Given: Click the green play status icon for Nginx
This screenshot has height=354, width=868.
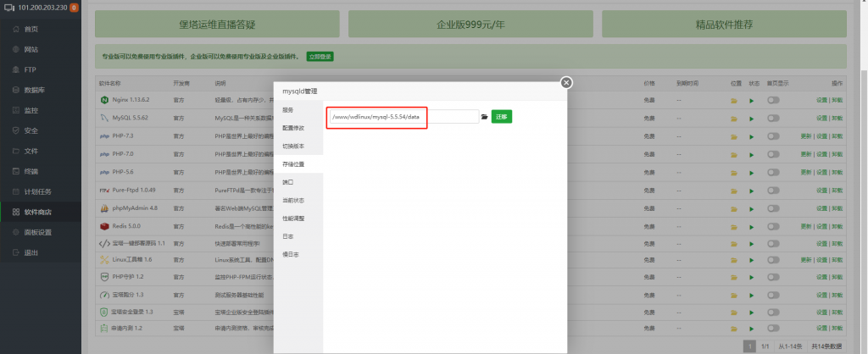Looking at the screenshot, I should click(x=752, y=101).
